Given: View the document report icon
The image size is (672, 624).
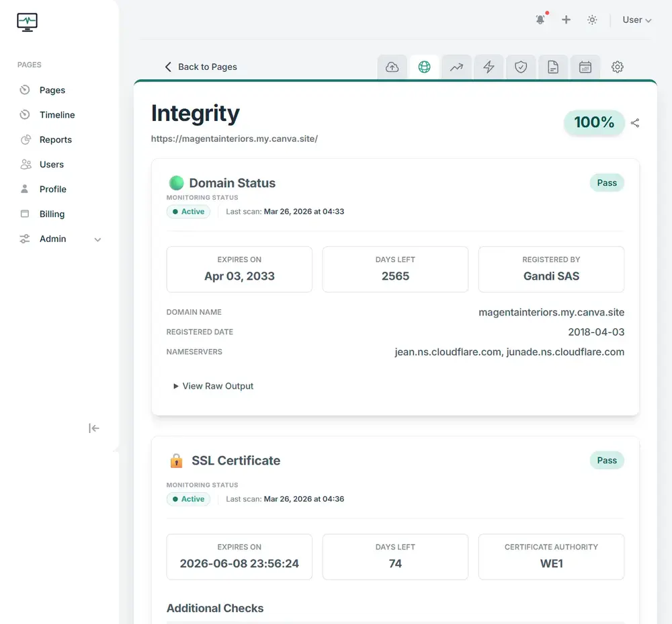Looking at the screenshot, I should (553, 67).
